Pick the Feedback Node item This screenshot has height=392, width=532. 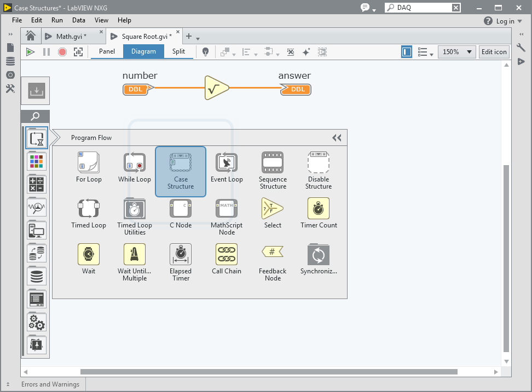pos(273,262)
